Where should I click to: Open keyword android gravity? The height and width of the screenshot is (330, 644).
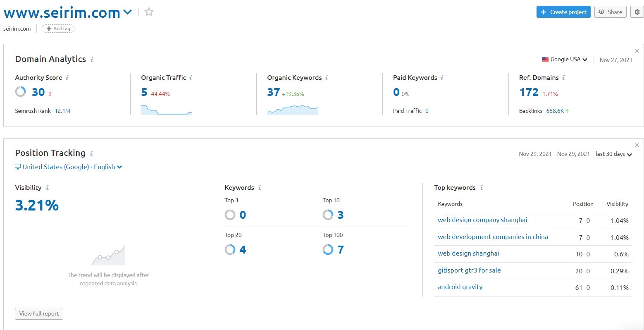pos(460,287)
